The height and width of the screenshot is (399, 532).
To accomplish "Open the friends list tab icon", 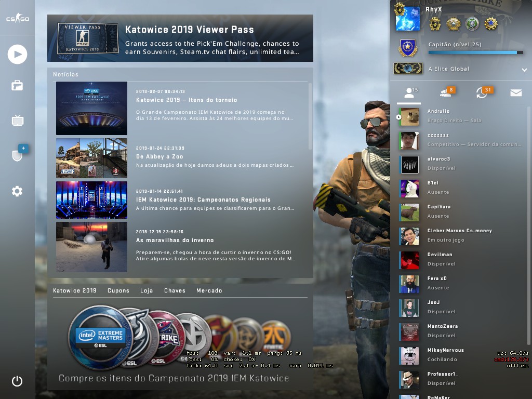I will click(x=409, y=92).
